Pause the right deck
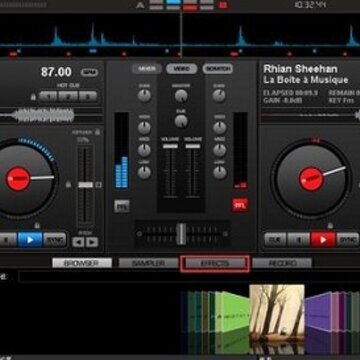The image size is (360, 360). 299,240
